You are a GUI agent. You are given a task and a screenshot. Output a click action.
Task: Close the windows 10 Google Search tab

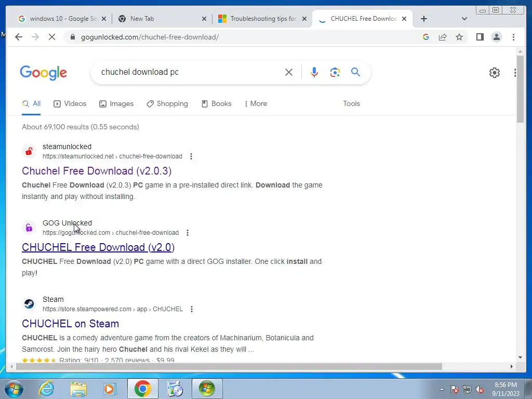coord(104,19)
